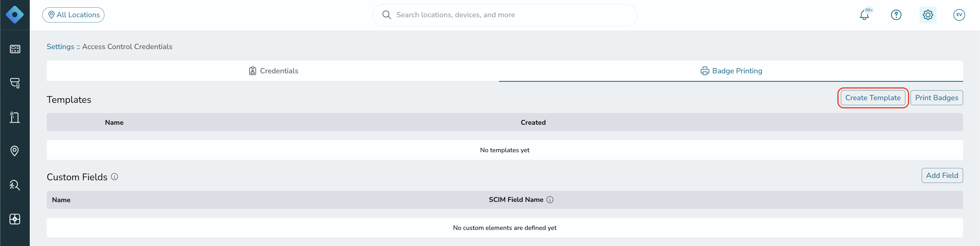Click 'Access Control Credentials' breadcrumb text
The image size is (980, 246).
pos(127,46)
